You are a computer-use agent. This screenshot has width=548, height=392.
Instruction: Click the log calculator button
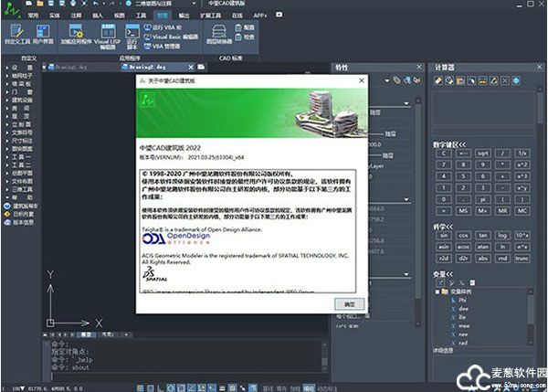tap(502, 236)
